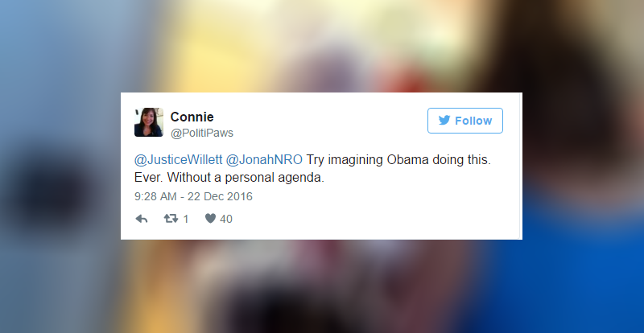Click the reply arrow icon
The height and width of the screenshot is (333, 644).
click(x=142, y=219)
